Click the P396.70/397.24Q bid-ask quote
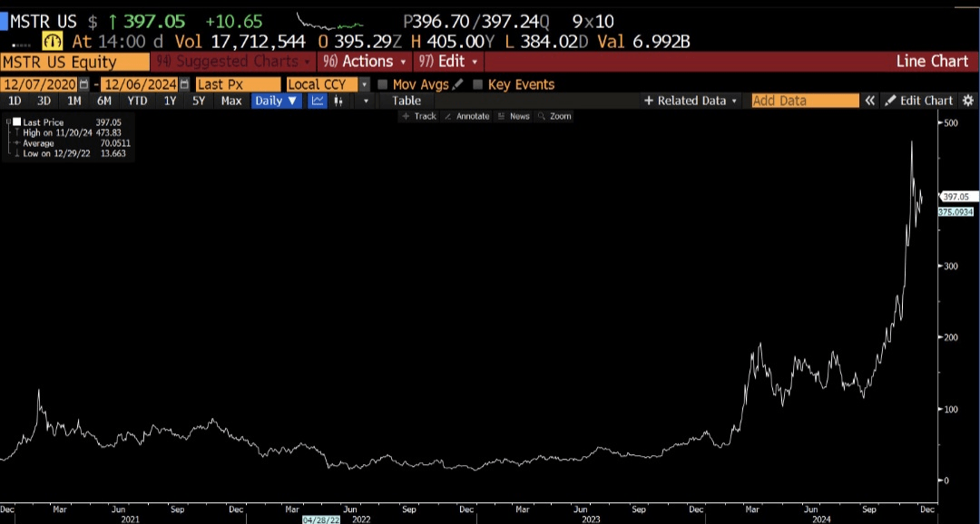980x524 pixels. coord(476,22)
